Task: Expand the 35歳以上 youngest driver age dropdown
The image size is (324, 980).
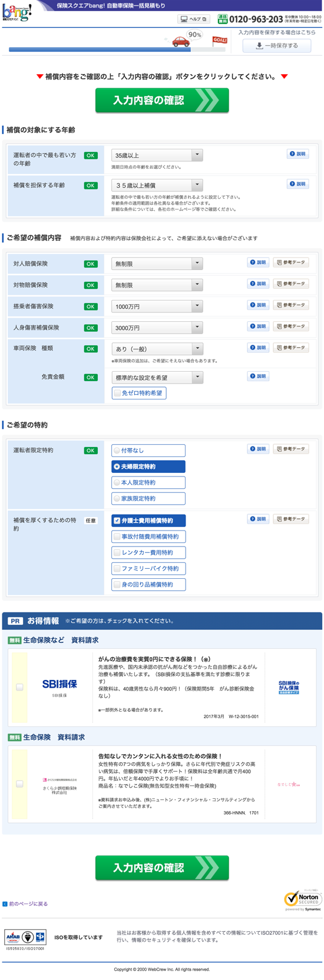Action: pos(157,155)
